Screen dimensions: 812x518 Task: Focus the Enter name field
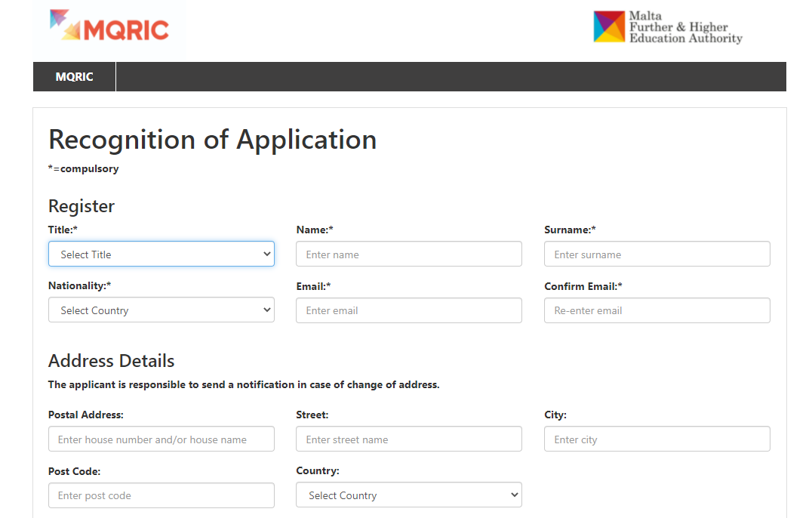tap(408, 254)
